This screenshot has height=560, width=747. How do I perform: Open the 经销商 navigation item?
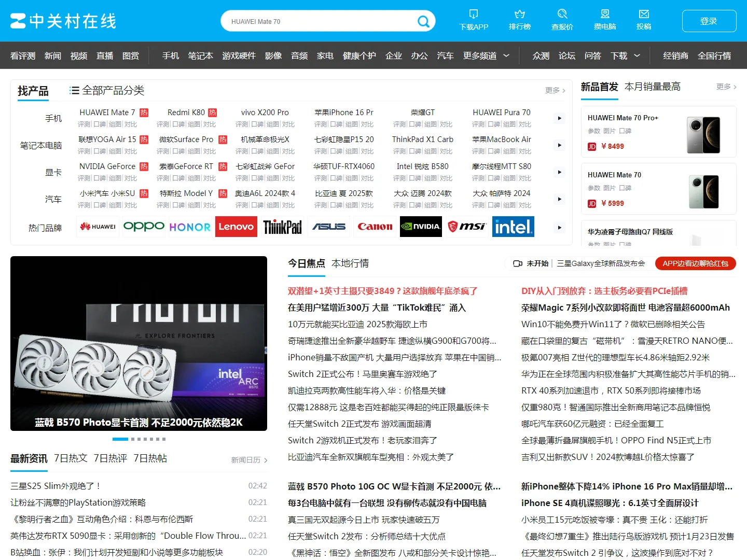676,55
